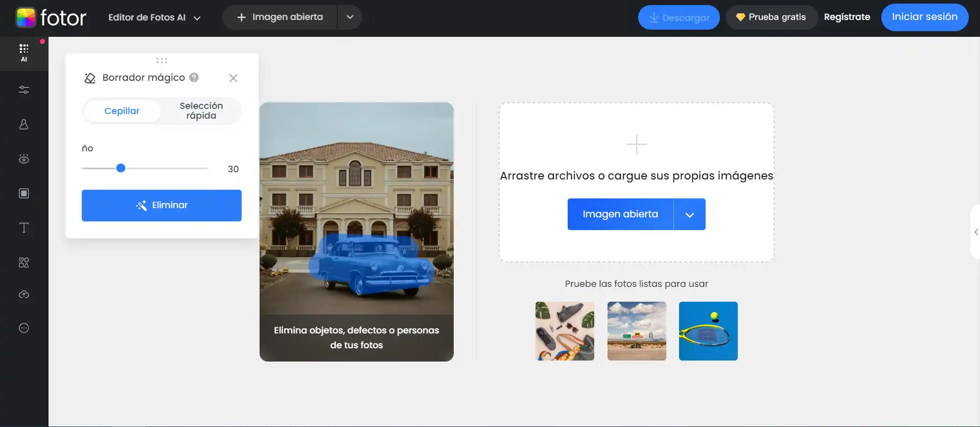Click Iniciar sesión button

924,17
